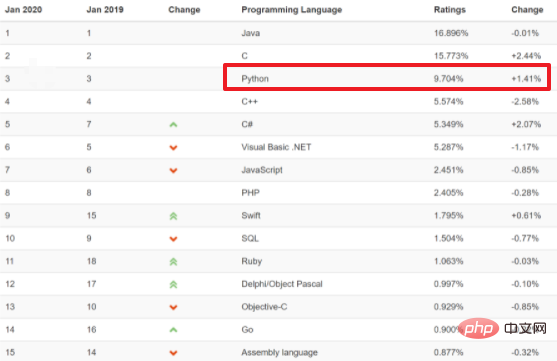
Task: Select the Java language entry
Action: [x=251, y=33]
